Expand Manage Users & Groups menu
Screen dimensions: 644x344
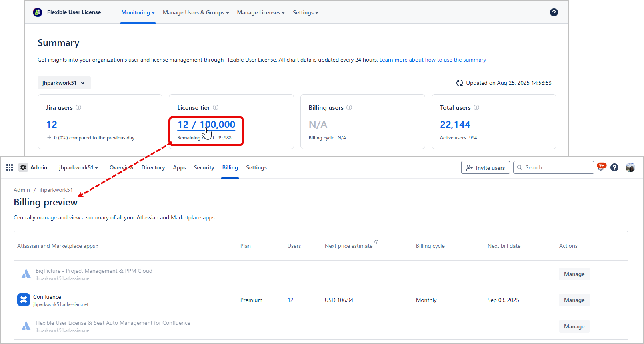click(196, 12)
